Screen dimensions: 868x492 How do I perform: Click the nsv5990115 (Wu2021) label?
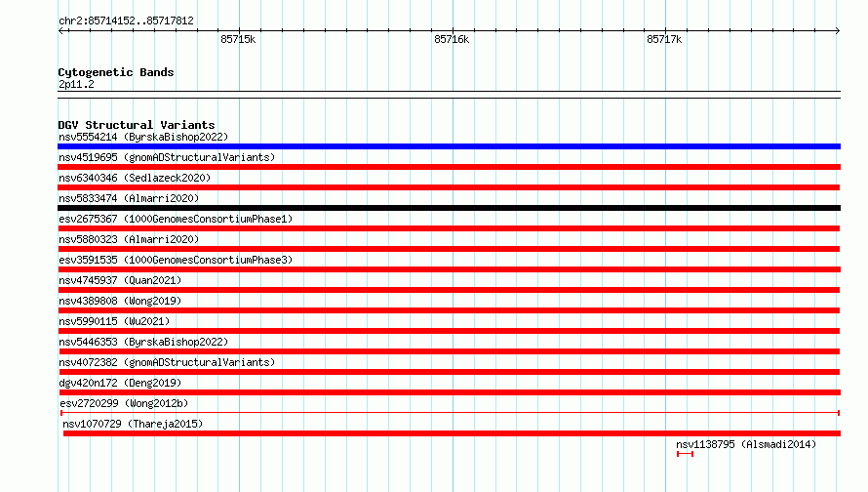click(114, 321)
